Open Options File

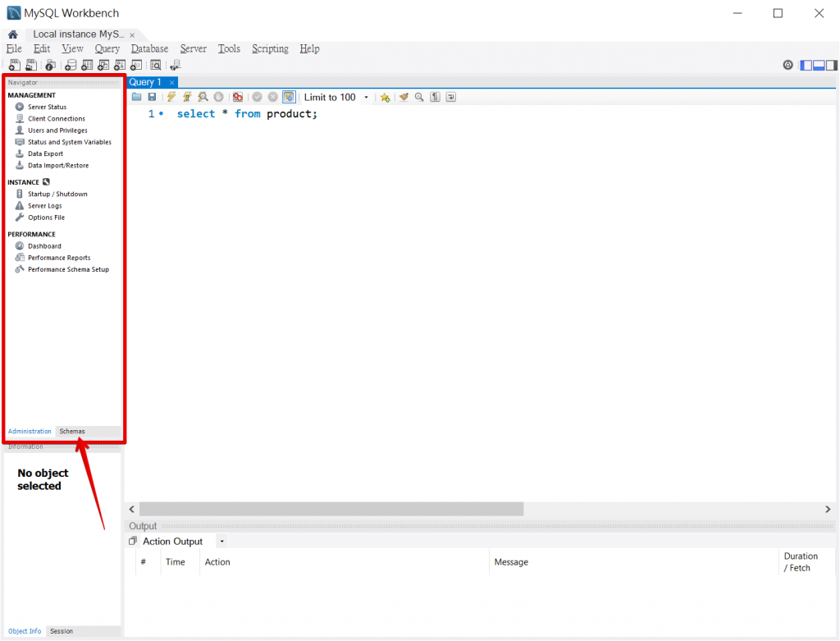tap(46, 217)
